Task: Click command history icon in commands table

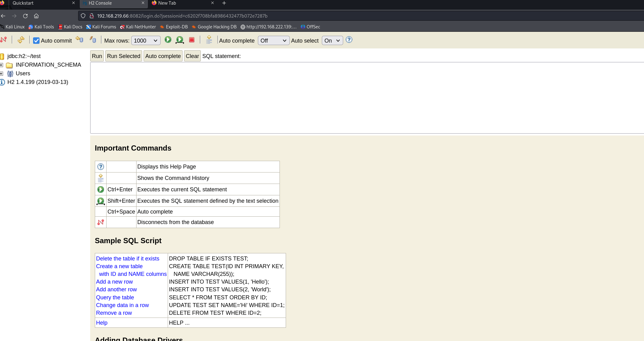Action: pos(101,178)
